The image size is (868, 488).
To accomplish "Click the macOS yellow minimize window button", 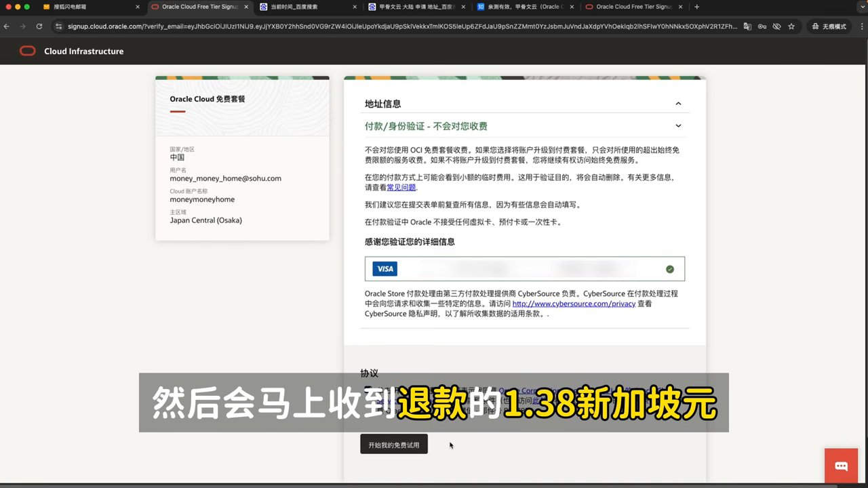I will click(18, 7).
